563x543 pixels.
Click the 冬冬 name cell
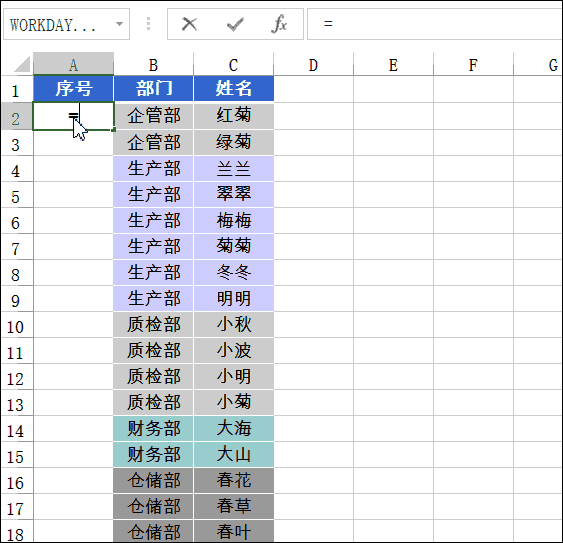234,273
